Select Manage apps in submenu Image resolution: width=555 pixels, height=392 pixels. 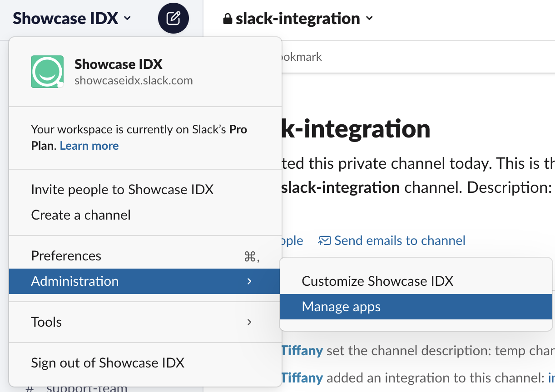coord(416,307)
